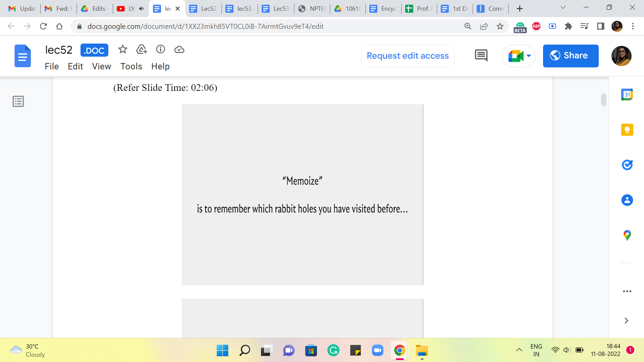Open Google Maps side panel

[x=627, y=235]
